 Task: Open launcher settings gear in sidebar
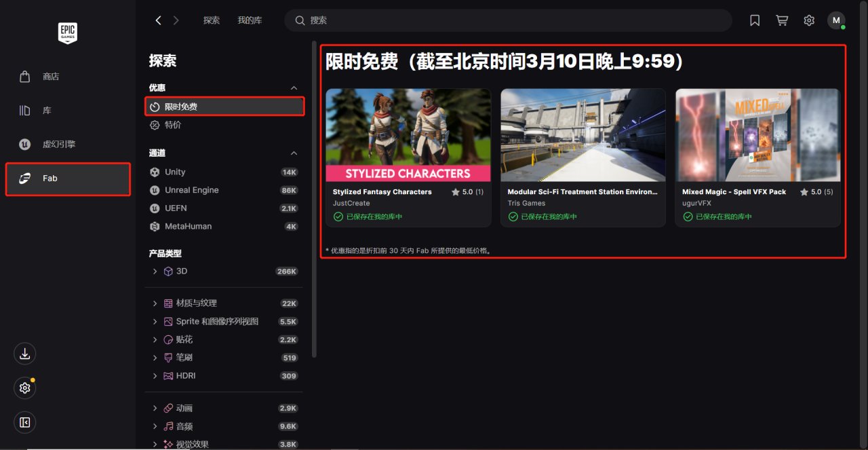pyautogui.click(x=24, y=388)
